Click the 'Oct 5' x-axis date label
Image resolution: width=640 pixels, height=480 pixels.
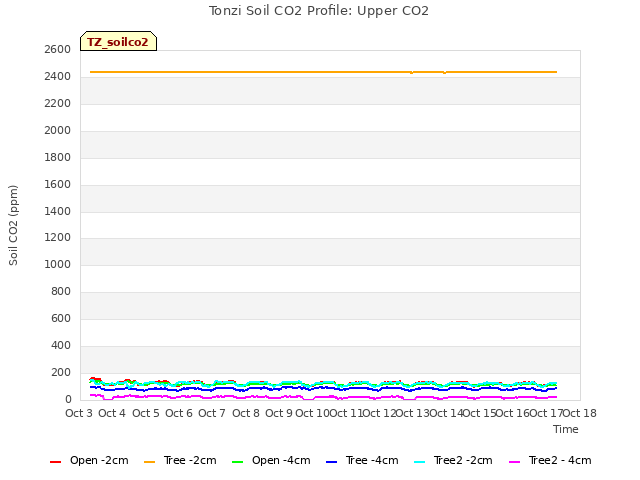click(146, 413)
